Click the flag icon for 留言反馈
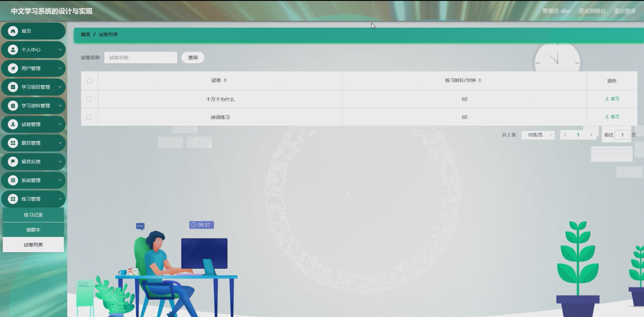The height and width of the screenshot is (317, 644). click(13, 162)
